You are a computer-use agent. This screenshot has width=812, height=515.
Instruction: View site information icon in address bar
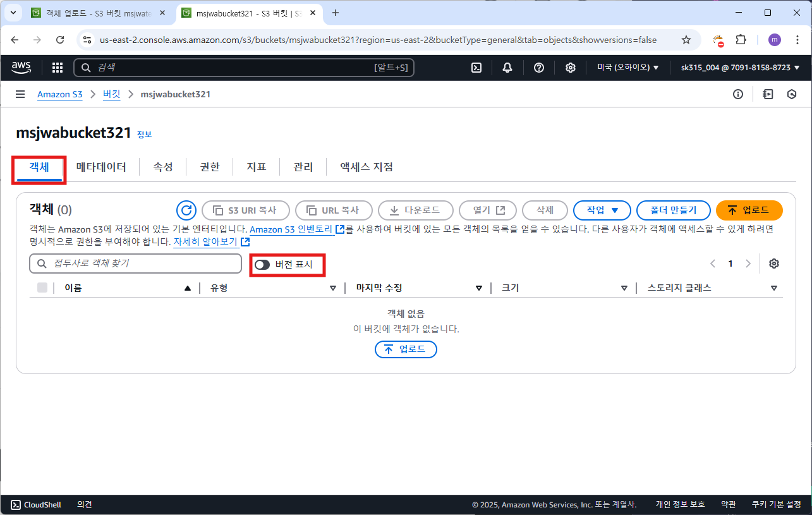[87, 40]
